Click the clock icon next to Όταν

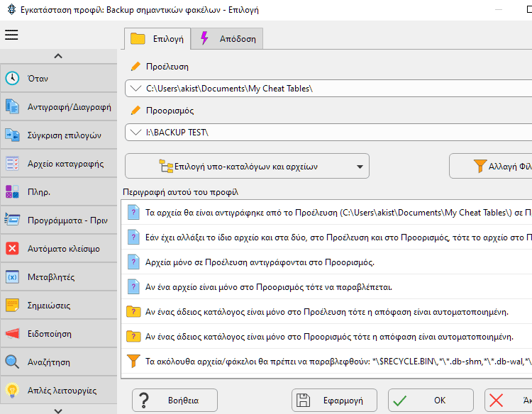pyautogui.click(x=12, y=78)
